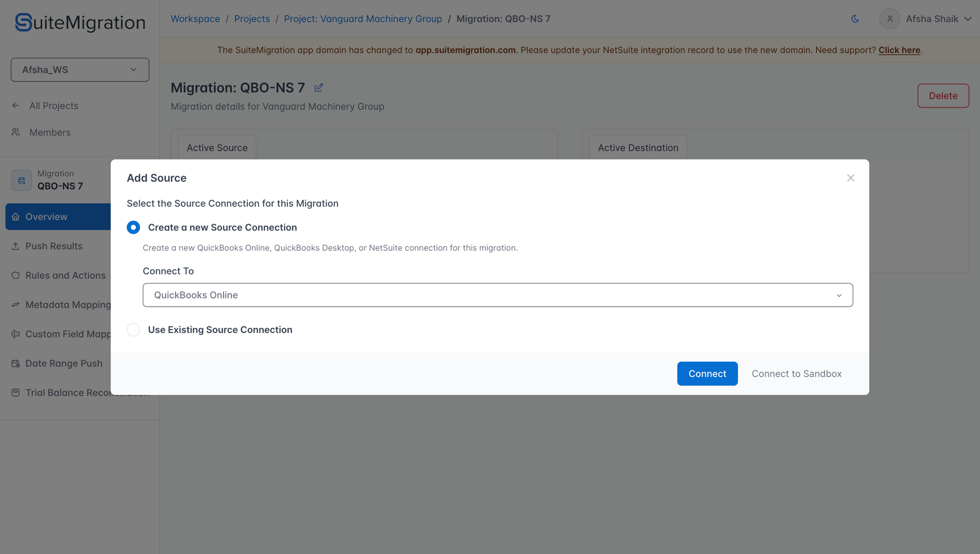Screen dimensions: 980x554
Task: Close the Add Source dialog
Action: pos(851,178)
